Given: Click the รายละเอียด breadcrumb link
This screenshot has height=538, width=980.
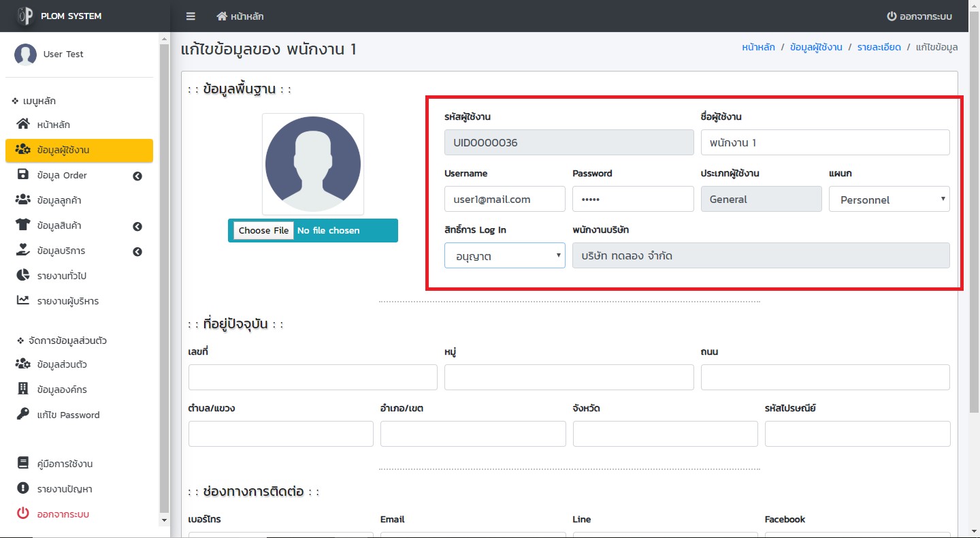Looking at the screenshot, I should click(877, 47).
